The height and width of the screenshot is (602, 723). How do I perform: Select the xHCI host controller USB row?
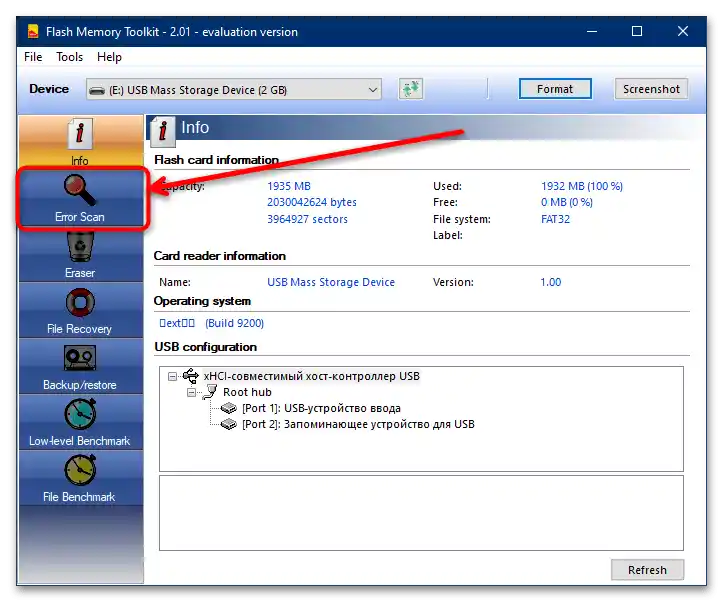point(312,376)
